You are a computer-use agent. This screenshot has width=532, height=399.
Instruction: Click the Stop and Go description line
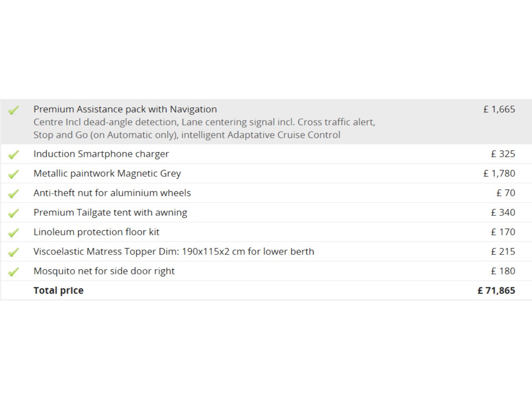point(187,135)
